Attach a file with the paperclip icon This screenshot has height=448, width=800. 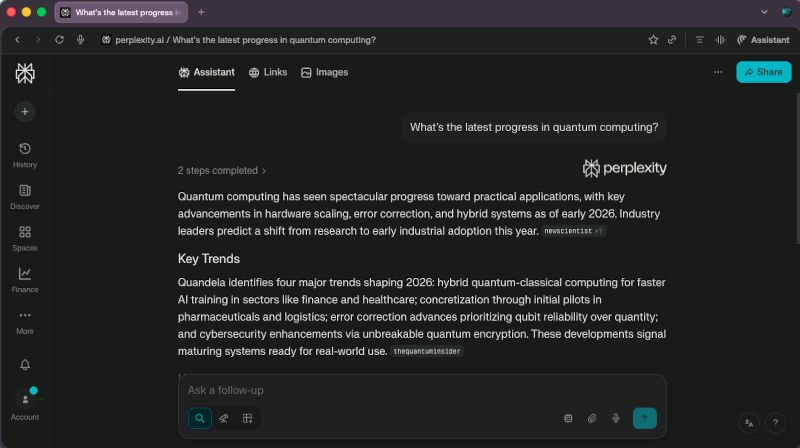point(592,418)
